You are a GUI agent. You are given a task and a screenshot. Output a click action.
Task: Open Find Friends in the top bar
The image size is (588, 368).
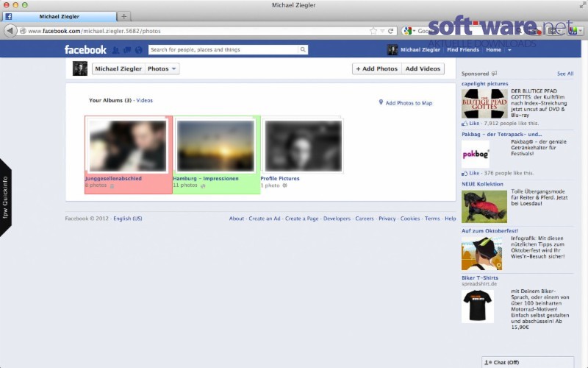point(463,49)
